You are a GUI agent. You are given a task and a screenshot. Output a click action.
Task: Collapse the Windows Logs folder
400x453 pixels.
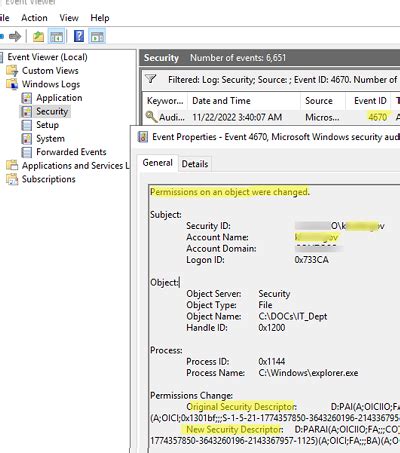(51, 84)
